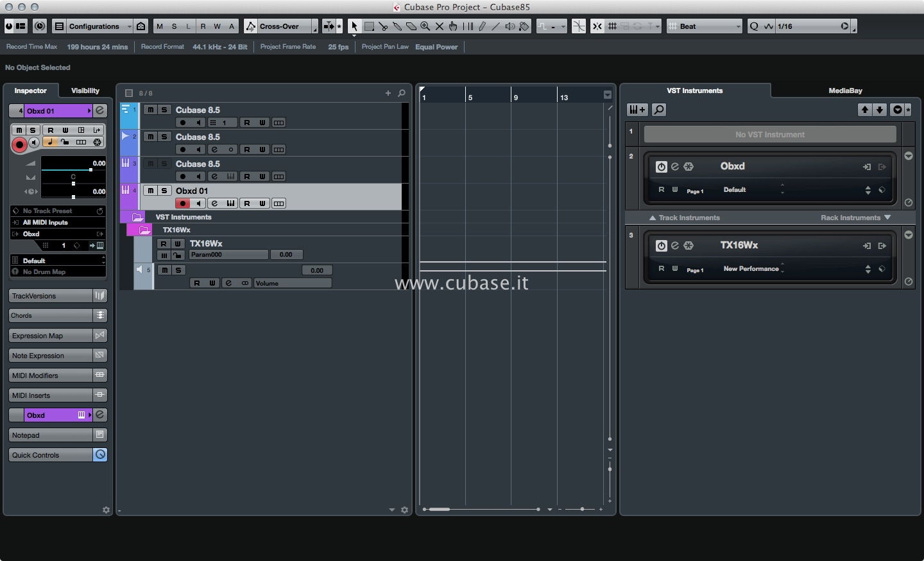Open TX16Wx New Performance preset selector
Image resolution: width=924 pixels, height=561 pixels.
point(753,269)
